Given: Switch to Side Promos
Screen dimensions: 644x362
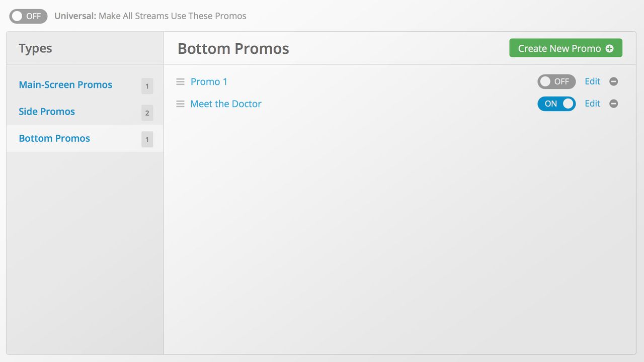Looking at the screenshot, I should [x=47, y=111].
